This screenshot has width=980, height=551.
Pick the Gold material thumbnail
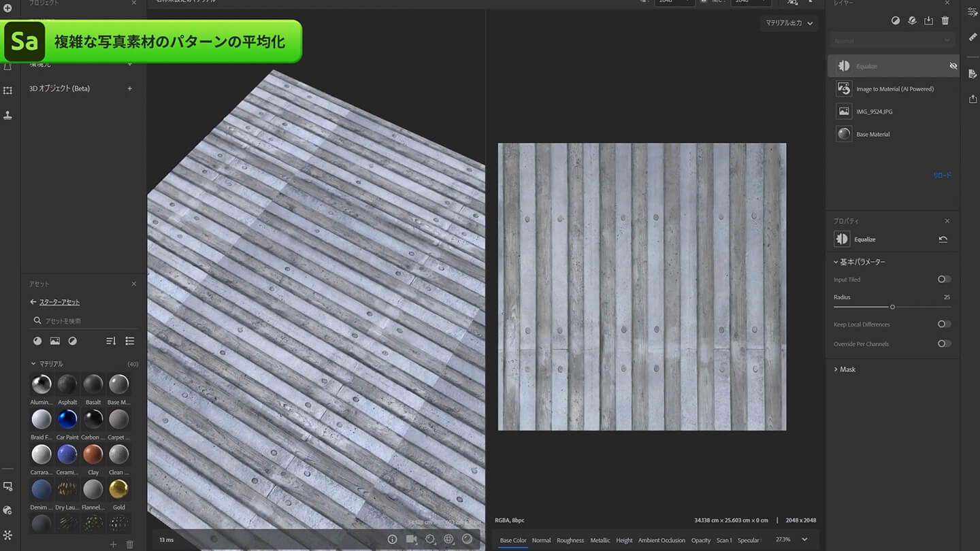118,489
